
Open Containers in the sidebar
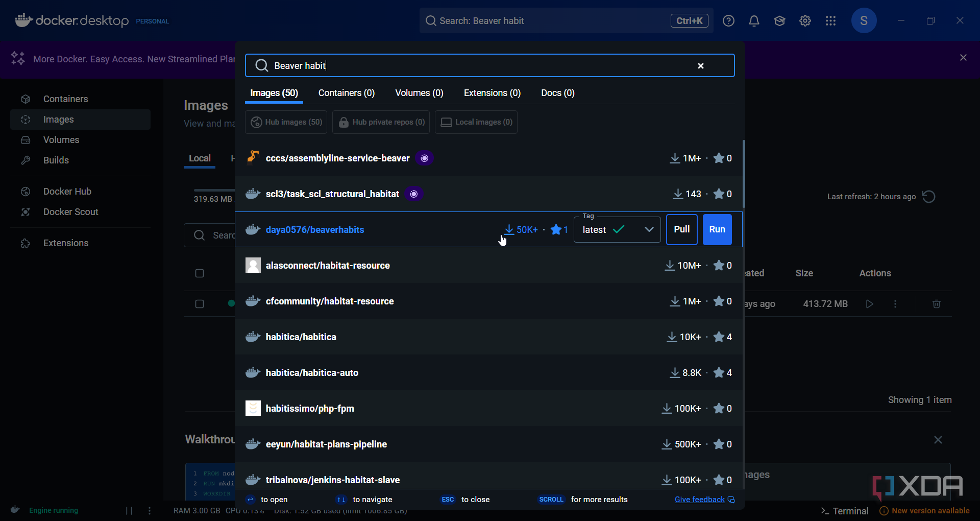[x=80, y=99]
